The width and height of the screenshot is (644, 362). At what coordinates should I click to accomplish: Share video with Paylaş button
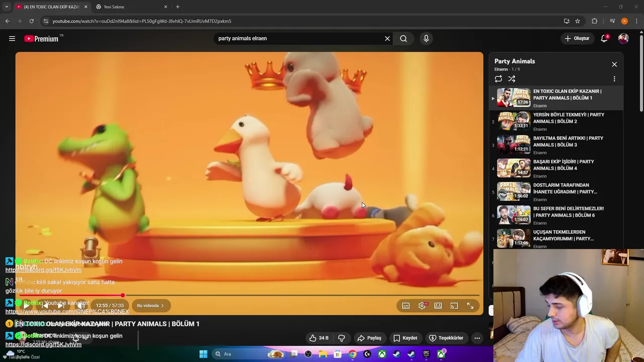[369, 338]
